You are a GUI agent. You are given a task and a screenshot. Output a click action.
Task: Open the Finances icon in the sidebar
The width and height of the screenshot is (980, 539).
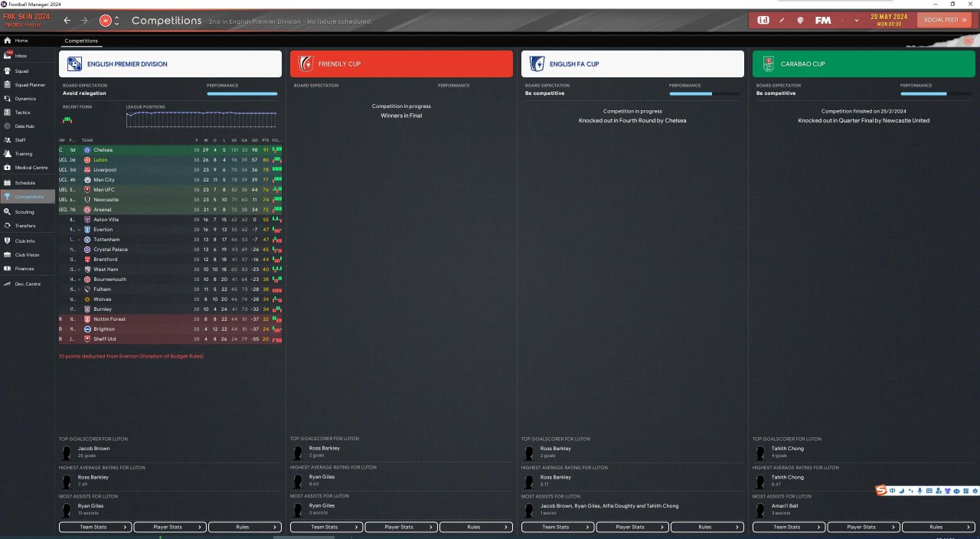tap(7, 269)
